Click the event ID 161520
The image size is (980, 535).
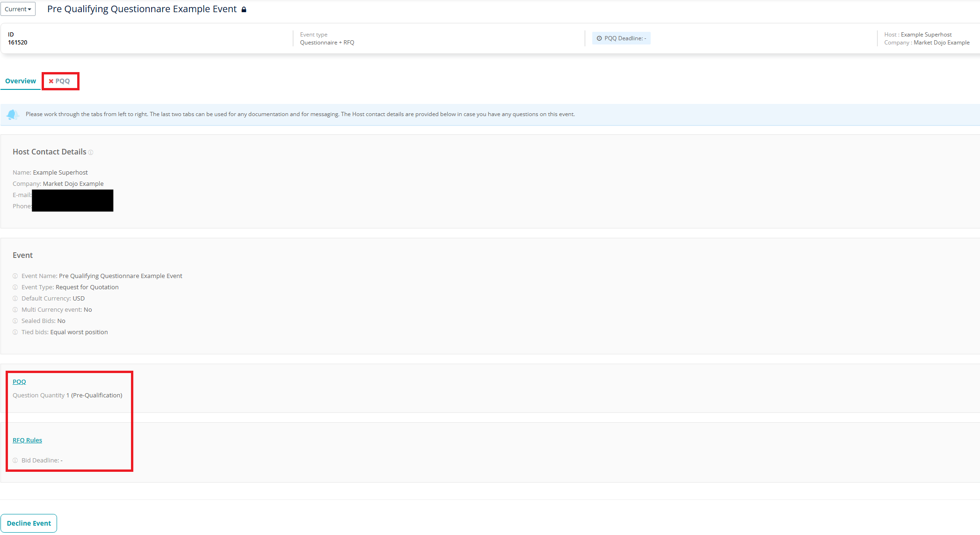(x=18, y=43)
